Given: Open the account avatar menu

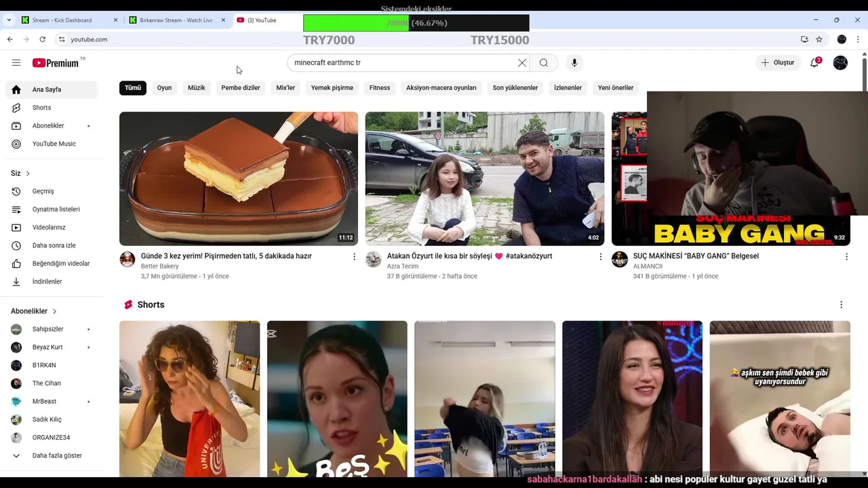Looking at the screenshot, I should pos(840,63).
